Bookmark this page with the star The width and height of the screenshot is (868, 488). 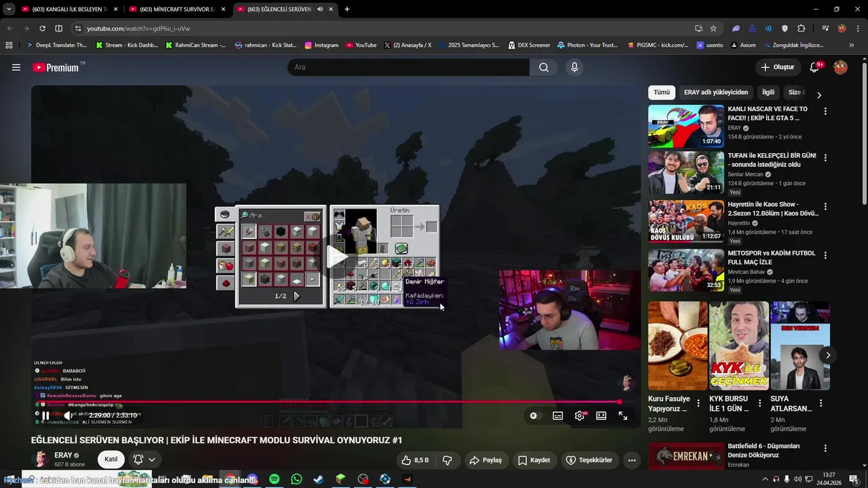tap(713, 28)
